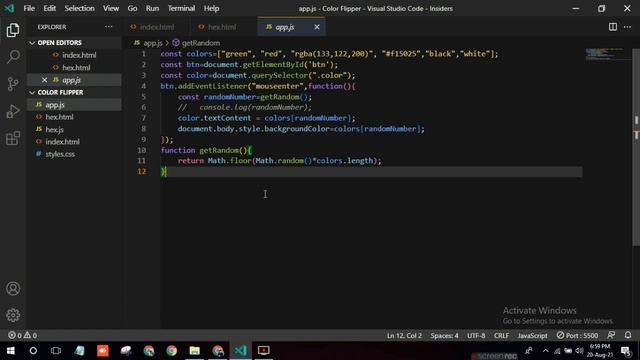This screenshot has height=360, width=640.
Task: Open the Accounts menu icon
Action: point(13,289)
